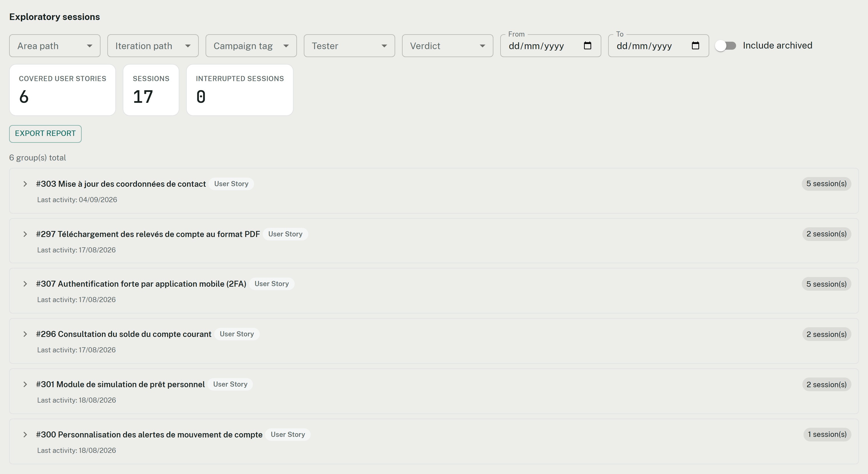This screenshot has height=474, width=868.
Task: Open the From date calendar picker icon
Action: click(x=587, y=45)
